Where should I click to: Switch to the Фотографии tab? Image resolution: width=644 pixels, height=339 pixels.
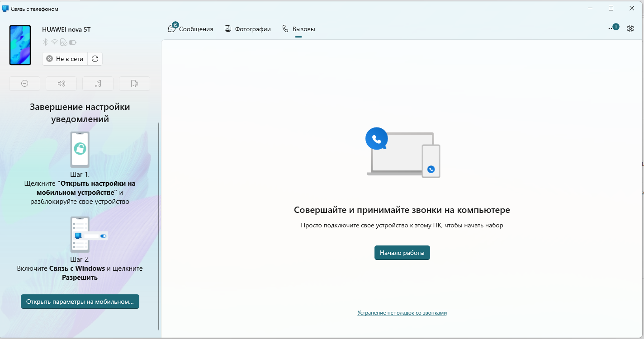tap(247, 29)
